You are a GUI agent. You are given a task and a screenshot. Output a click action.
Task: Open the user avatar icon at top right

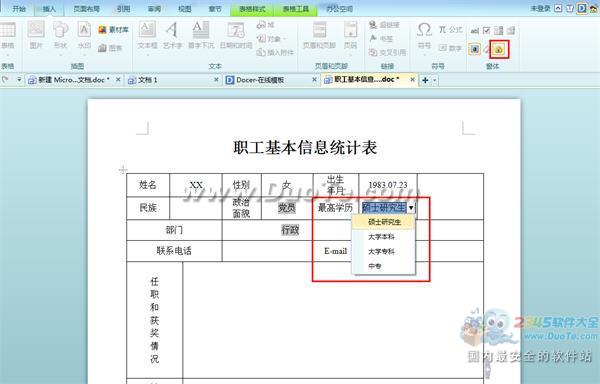pos(594,8)
